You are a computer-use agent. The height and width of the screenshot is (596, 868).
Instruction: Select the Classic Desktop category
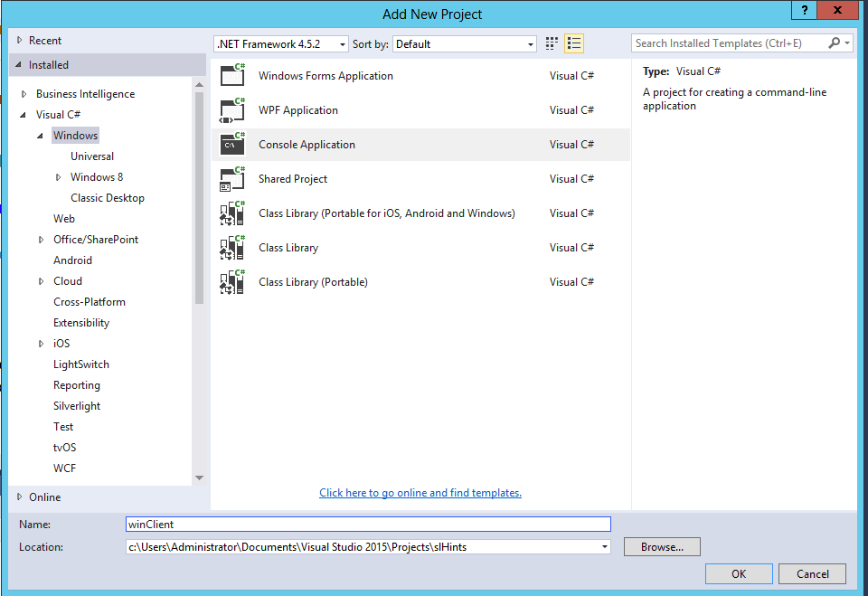coord(108,198)
